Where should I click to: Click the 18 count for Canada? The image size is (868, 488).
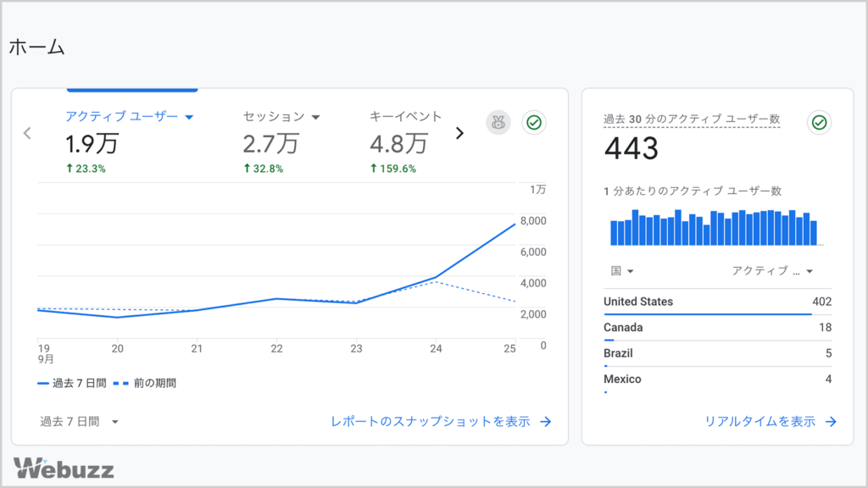click(825, 328)
